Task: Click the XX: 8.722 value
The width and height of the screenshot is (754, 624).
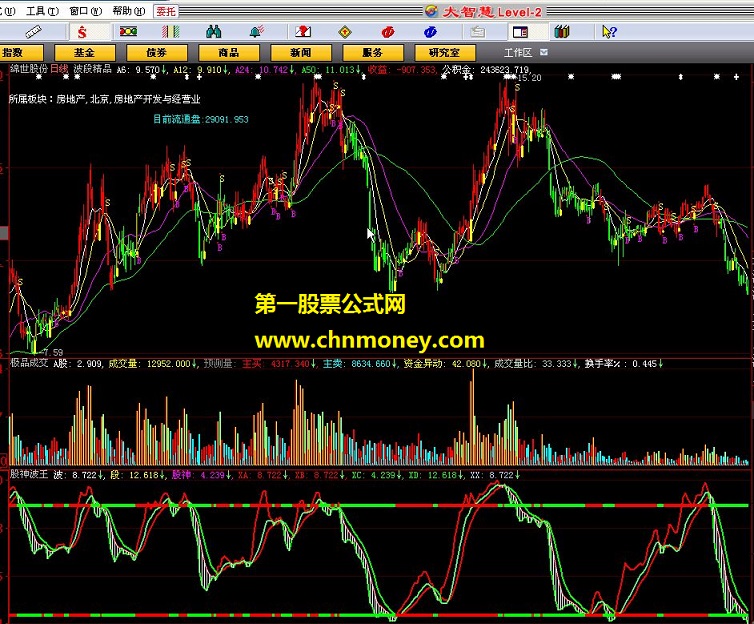Action: click(x=495, y=475)
